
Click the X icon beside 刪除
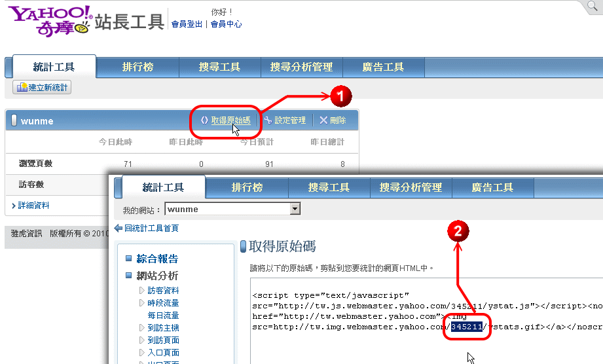coord(323,120)
